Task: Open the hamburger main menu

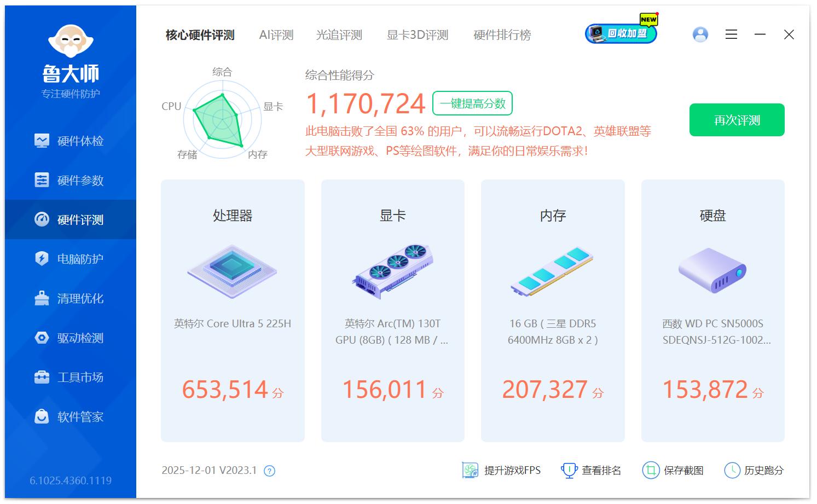Action: (x=732, y=34)
